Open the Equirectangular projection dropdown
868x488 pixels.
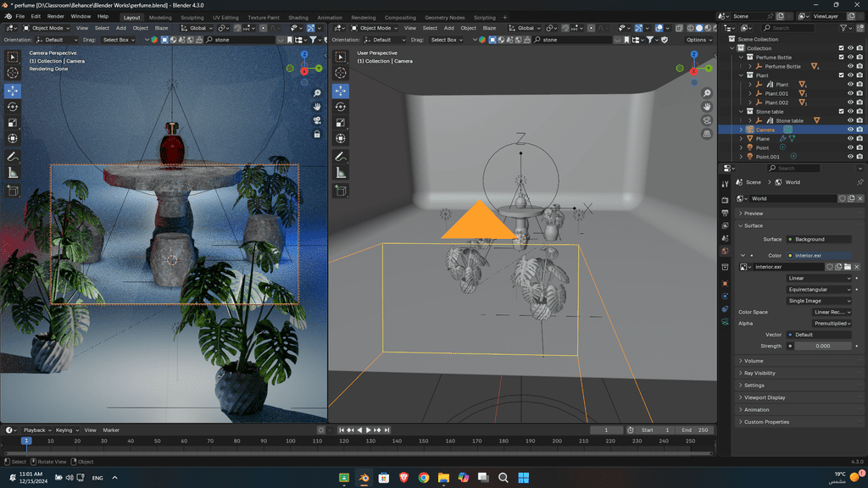click(x=819, y=290)
